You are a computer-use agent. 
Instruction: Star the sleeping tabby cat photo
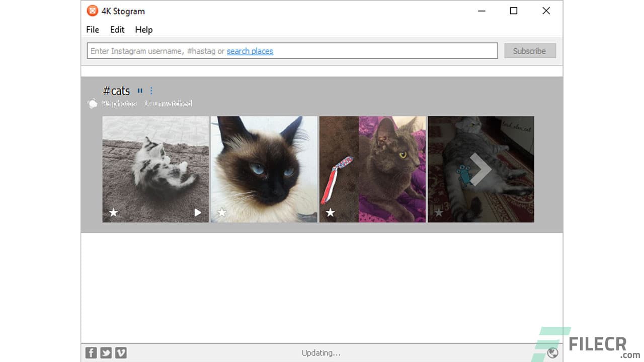tap(439, 213)
